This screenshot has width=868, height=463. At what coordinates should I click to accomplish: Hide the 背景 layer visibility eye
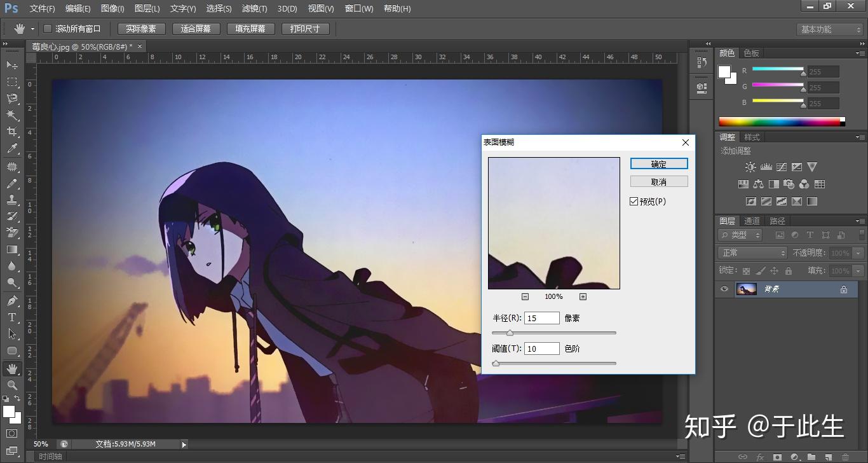(724, 289)
